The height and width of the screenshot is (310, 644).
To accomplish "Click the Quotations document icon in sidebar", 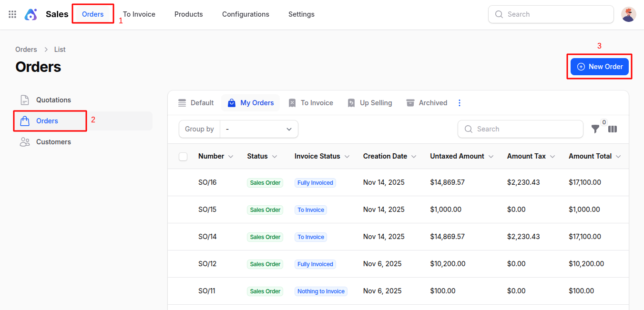I will coord(25,100).
